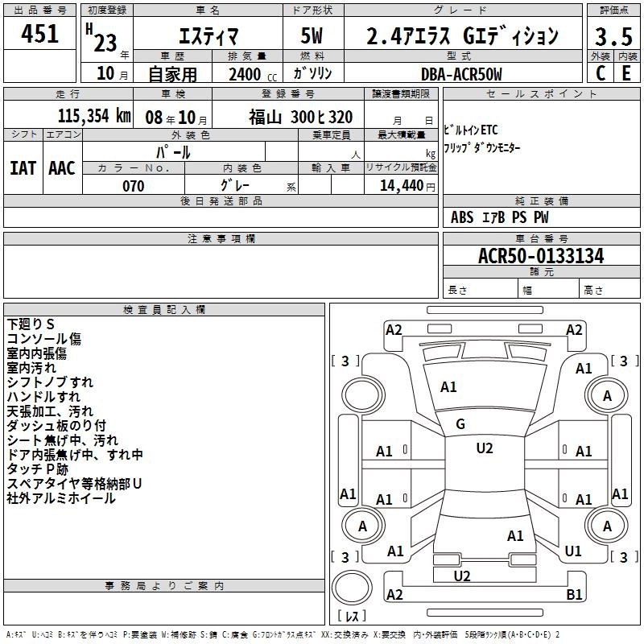
Task: Select the U1 damage mark on the diagram
Action: 573,551
